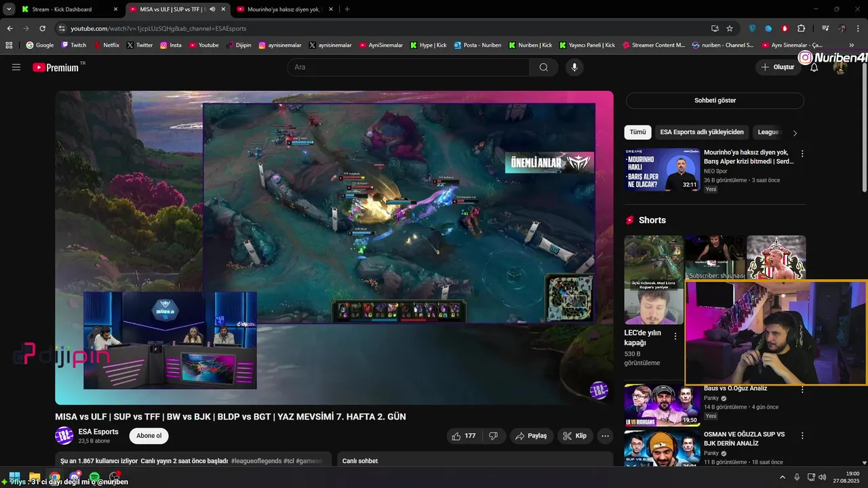This screenshot has width=868, height=488.
Task: Open File Explorer from taskbar
Action: [35, 477]
